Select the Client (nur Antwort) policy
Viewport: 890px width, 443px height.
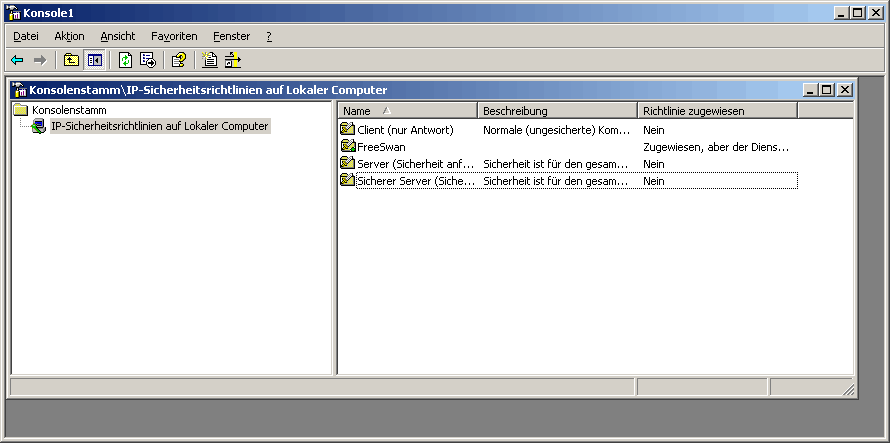[405, 130]
